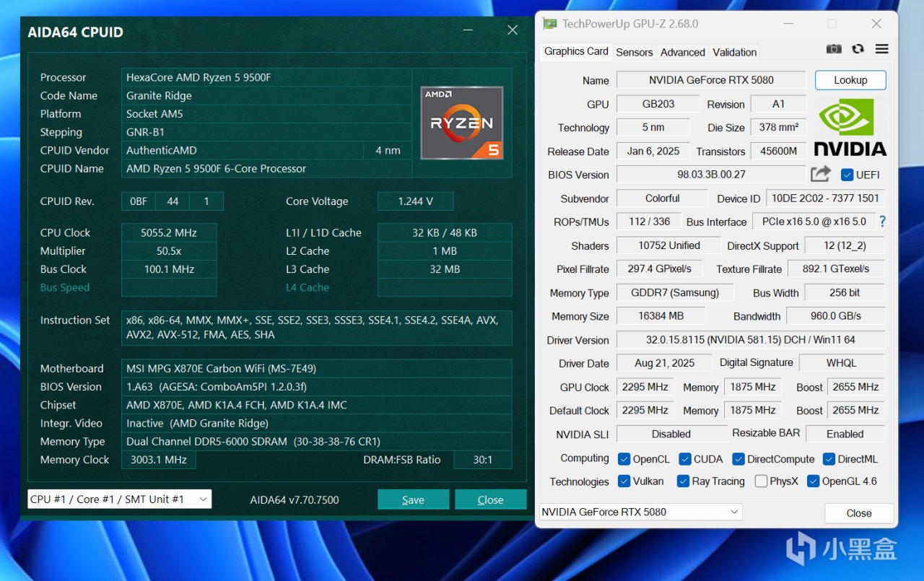Go to the Validation tab
This screenshot has height=581, width=924.
(735, 52)
